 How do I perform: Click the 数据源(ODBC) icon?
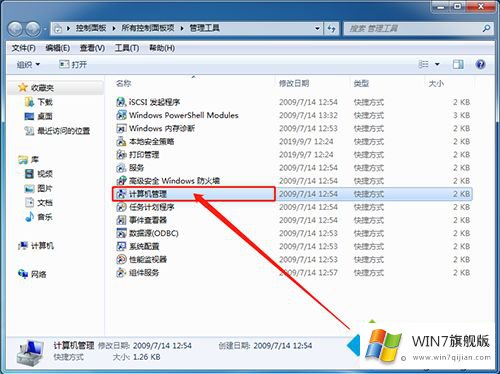coord(121,233)
